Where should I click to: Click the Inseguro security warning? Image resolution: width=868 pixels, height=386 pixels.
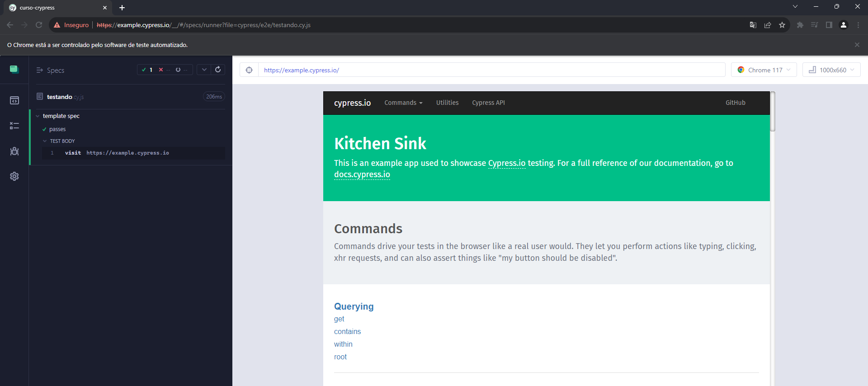pos(71,25)
